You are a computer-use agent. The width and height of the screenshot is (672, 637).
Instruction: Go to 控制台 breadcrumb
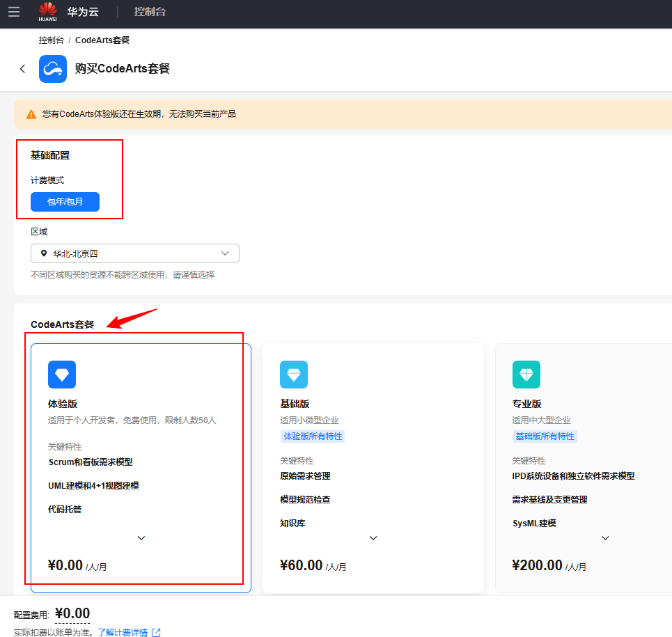pyautogui.click(x=51, y=40)
